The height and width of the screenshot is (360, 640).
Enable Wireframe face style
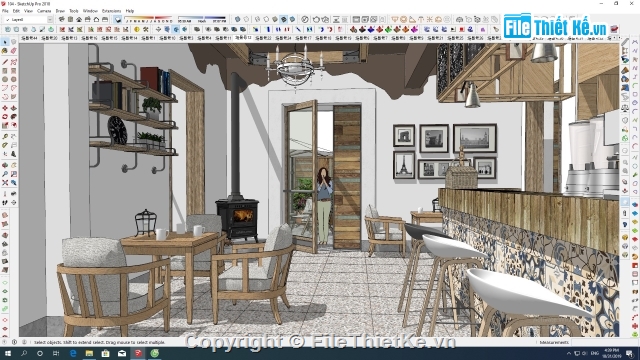coord(257,19)
